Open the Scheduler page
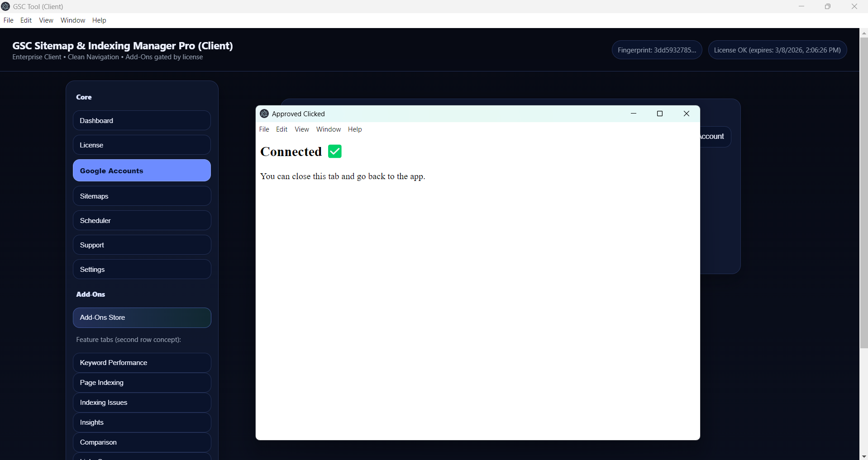Screen dimensions: 868x460 [142, 221]
